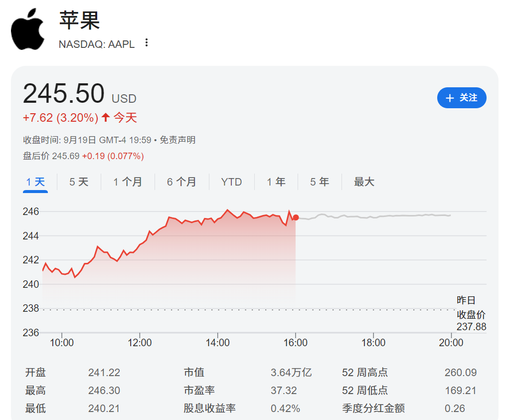Click the 季度分红金额 value 0.26

pos(455,408)
